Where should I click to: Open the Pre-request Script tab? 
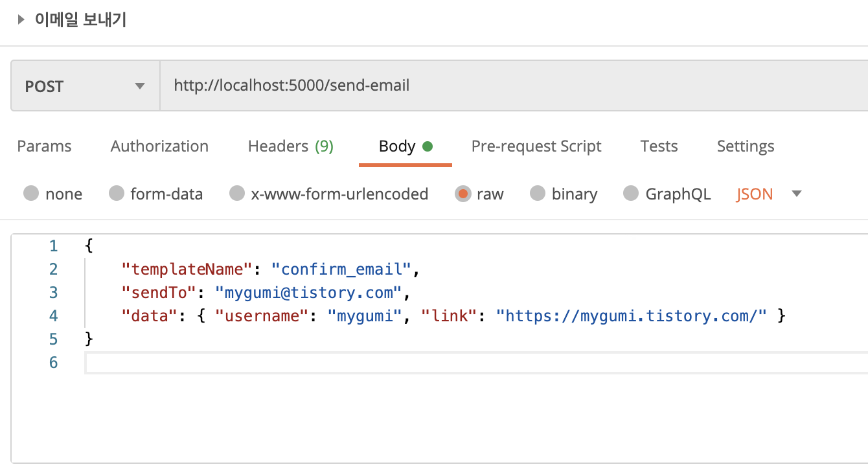pos(536,146)
